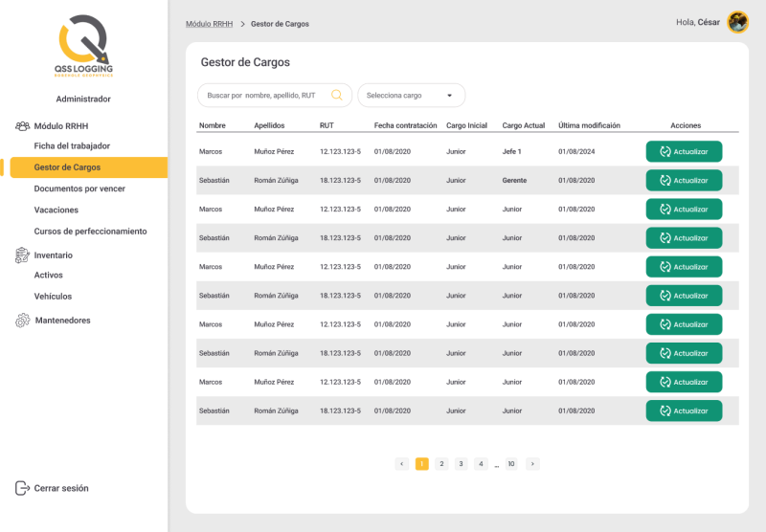
Task: Click the search magnifier icon
Action: pyautogui.click(x=337, y=95)
